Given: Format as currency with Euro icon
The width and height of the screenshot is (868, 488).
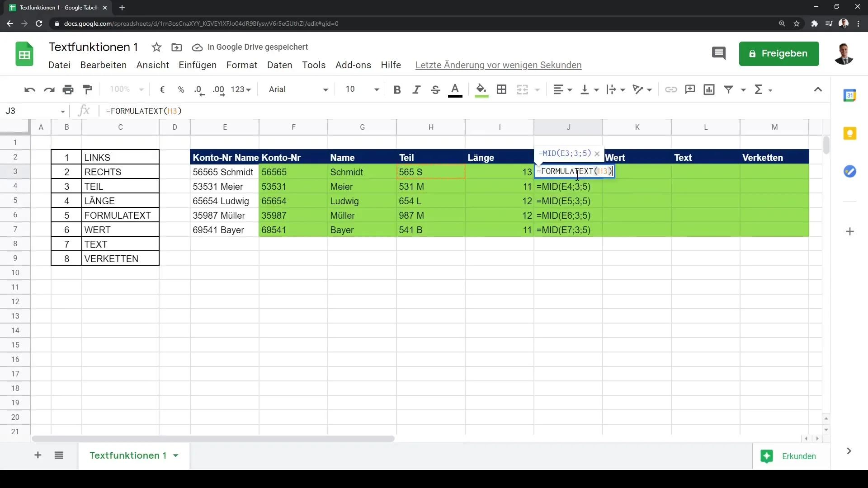Looking at the screenshot, I should point(162,89).
